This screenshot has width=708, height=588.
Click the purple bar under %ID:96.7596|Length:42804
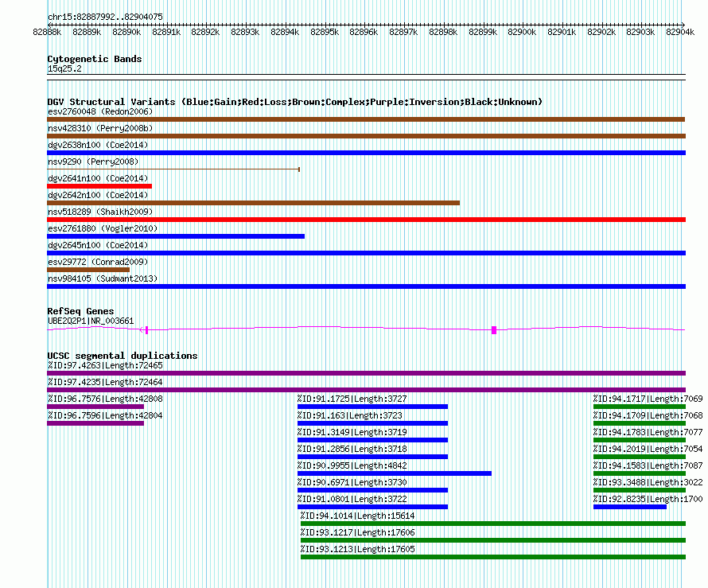click(x=95, y=423)
